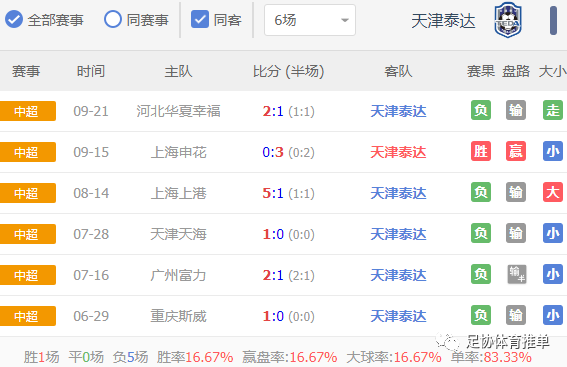Click the green 负 result icon for 07-28

(481, 233)
